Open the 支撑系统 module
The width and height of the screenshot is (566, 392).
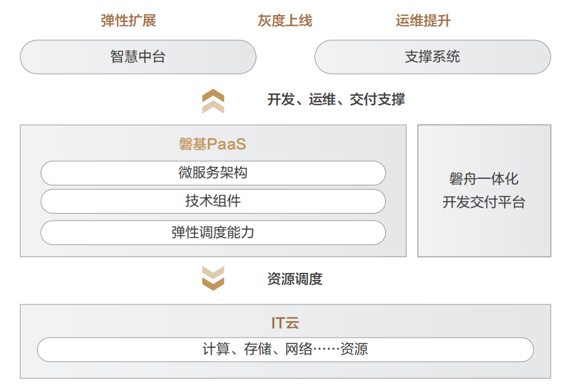click(434, 57)
